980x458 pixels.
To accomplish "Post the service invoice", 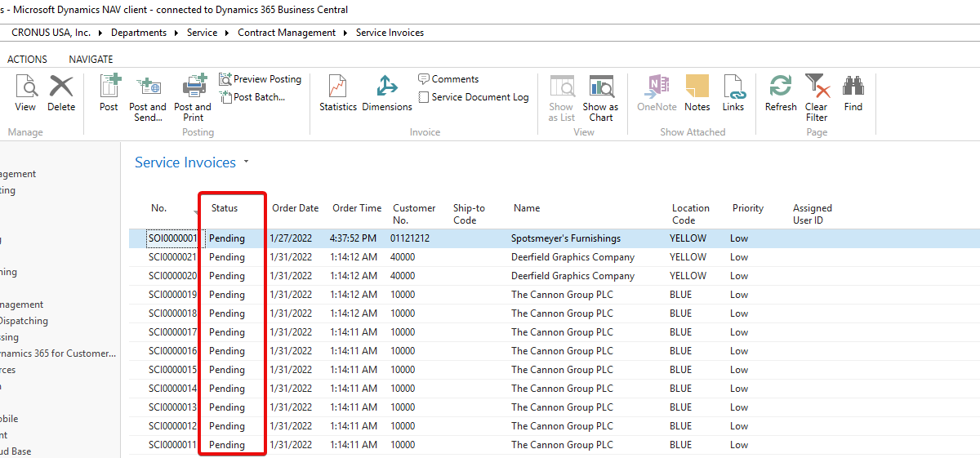I will click(109, 93).
